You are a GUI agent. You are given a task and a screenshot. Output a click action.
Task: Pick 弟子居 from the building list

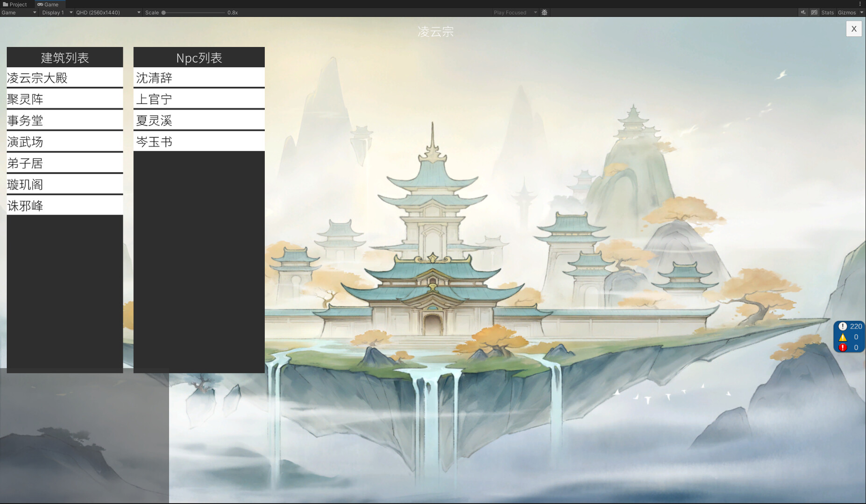point(65,163)
